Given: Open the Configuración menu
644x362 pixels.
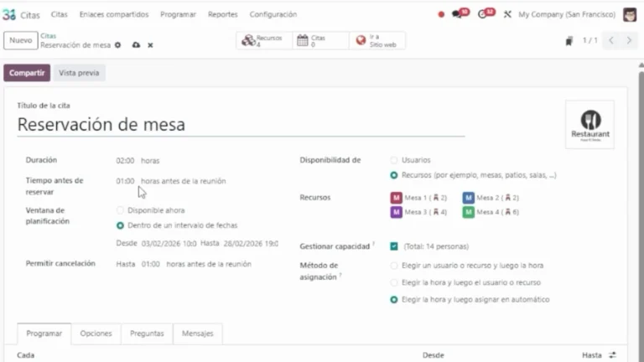Looking at the screenshot, I should (273, 14).
